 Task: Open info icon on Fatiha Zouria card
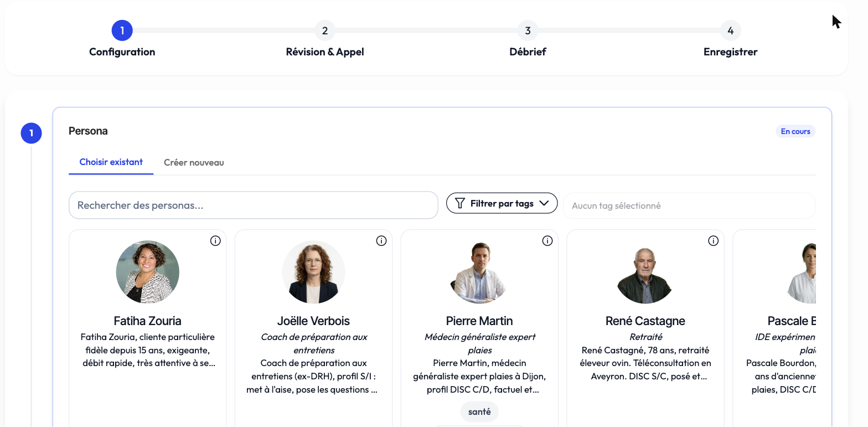(x=215, y=241)
